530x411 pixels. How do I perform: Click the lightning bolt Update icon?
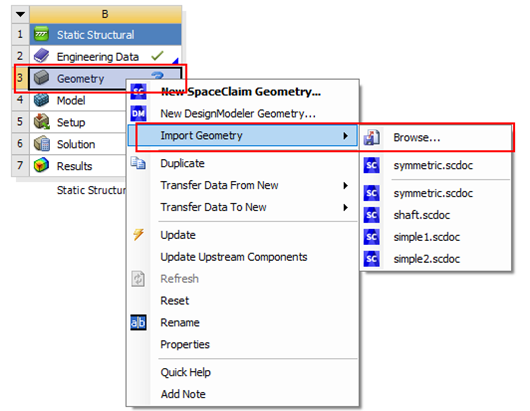pyautogui.click(x=138, y=234)
